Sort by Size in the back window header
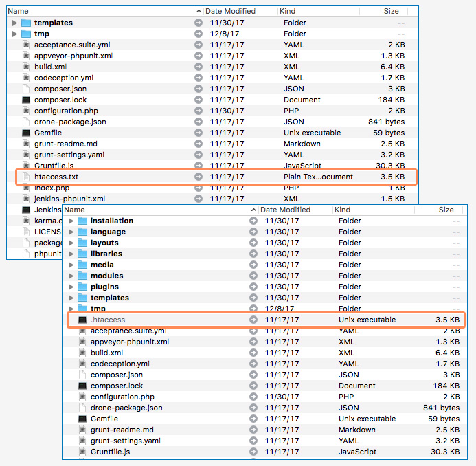This screenshot has width=476, height=466. pyautogui.click(x=391, y=11)
